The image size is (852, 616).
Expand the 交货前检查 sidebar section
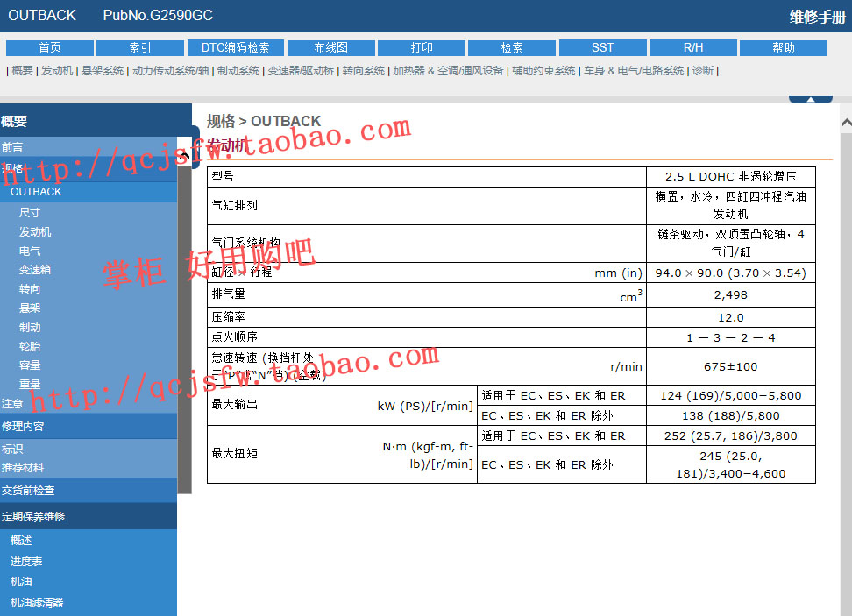89,491
